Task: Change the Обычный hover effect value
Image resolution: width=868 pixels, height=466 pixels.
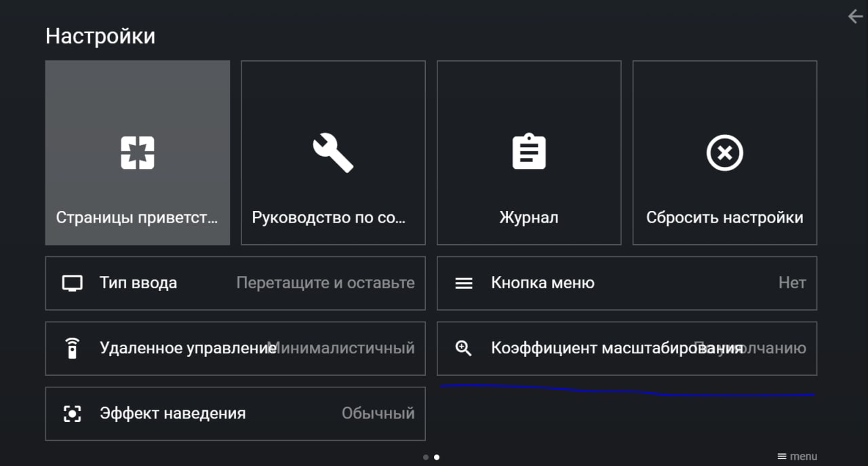Action: tap(378, 414)
